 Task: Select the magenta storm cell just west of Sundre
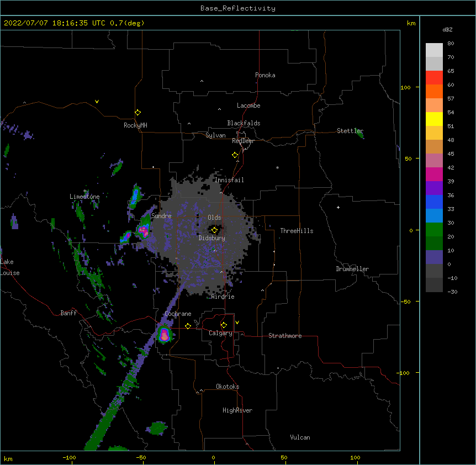click(x=143, y=231)
